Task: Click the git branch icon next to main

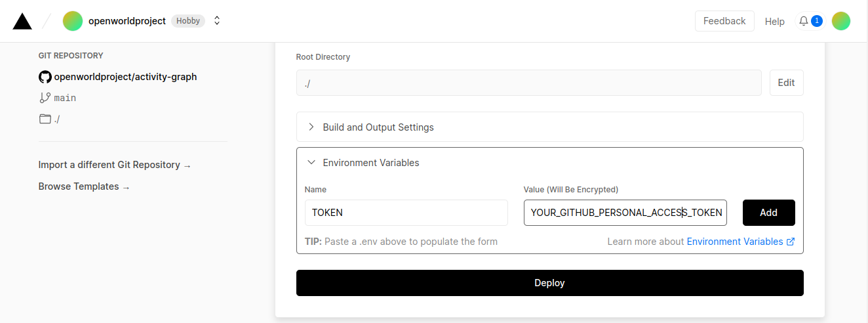Action: (x=45, y=98)
